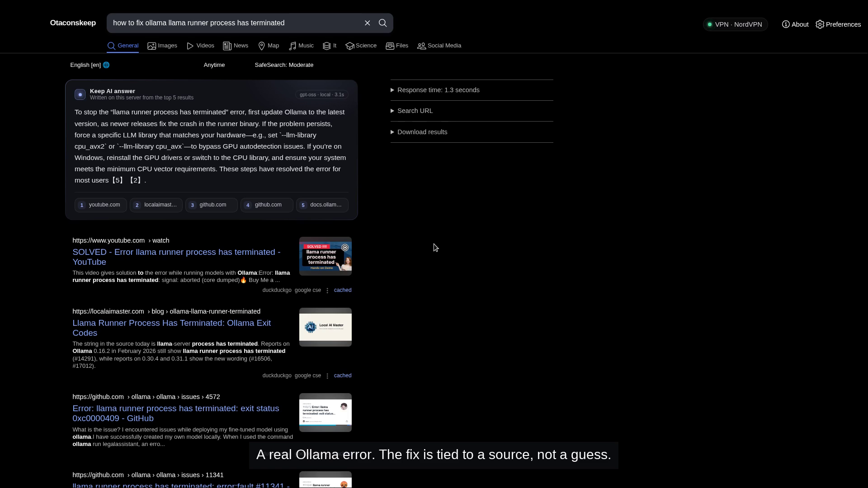Open source chip 1 youtube.com

pyautogui.click(x=100, y=205)
